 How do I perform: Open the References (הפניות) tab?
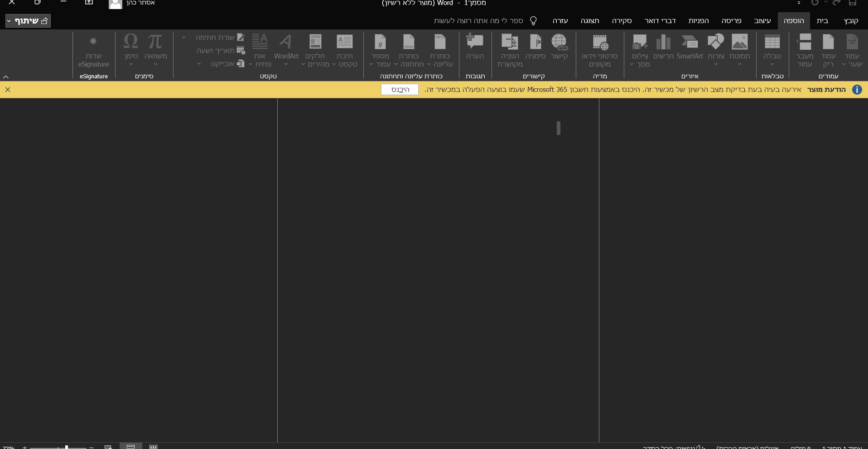[698, 21]
